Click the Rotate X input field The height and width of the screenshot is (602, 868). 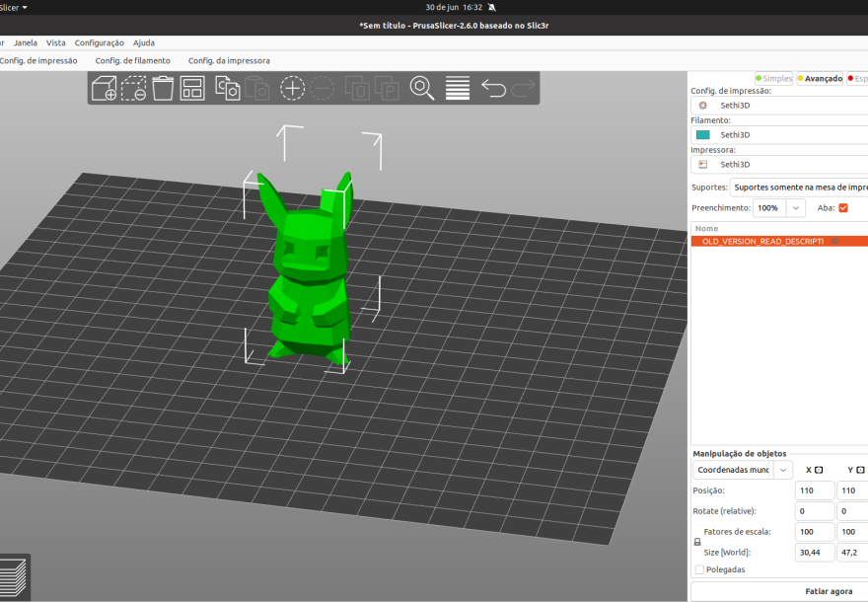pyautogui.click(x=815, y=511)
